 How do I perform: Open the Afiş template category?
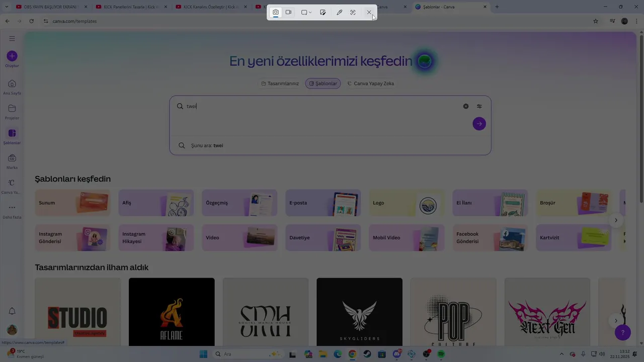click(x=156, y=203)
